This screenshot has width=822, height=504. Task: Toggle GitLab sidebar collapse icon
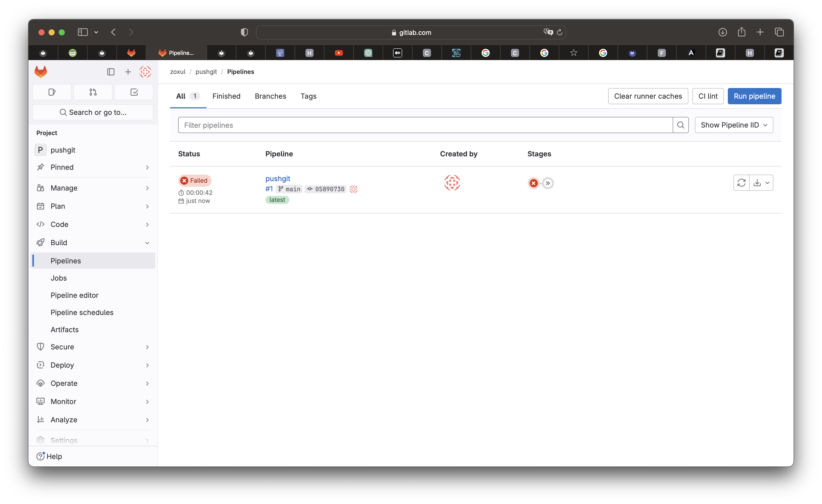point(111,72)
